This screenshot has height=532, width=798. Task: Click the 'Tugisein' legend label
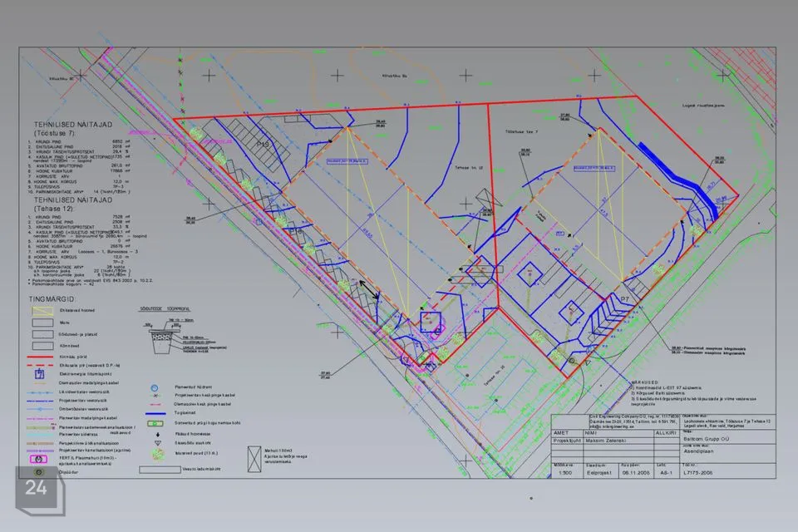pos(185,413)
